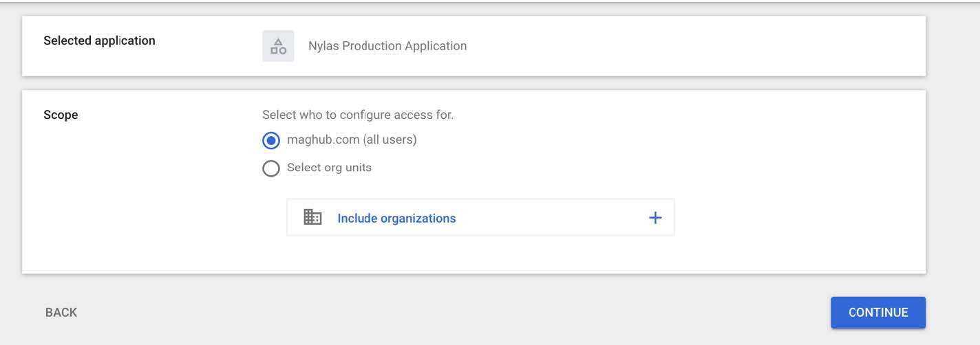Click the blue plus icon to add organizations

pyautogui.click(x=655, y=218)
